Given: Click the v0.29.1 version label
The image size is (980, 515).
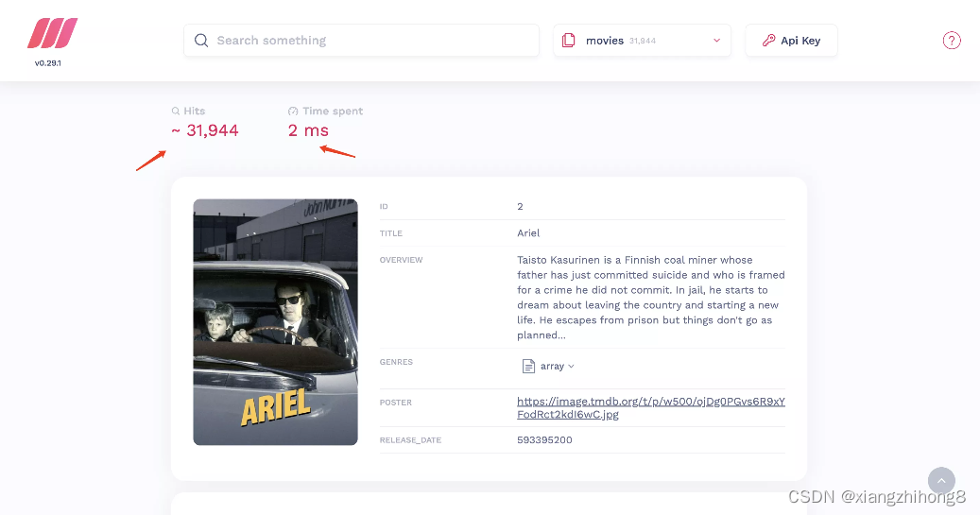Looking at the screenshot, I should 48,63.
